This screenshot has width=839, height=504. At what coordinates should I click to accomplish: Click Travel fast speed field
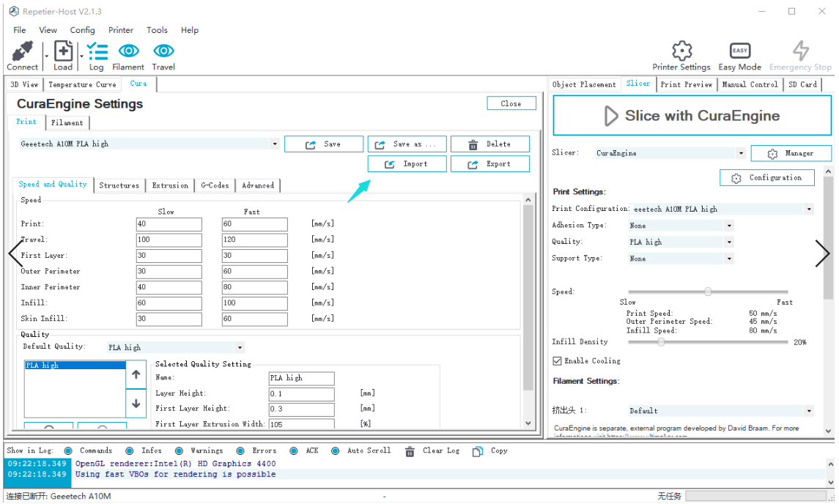pyautogui.click(x=255, y=240)
